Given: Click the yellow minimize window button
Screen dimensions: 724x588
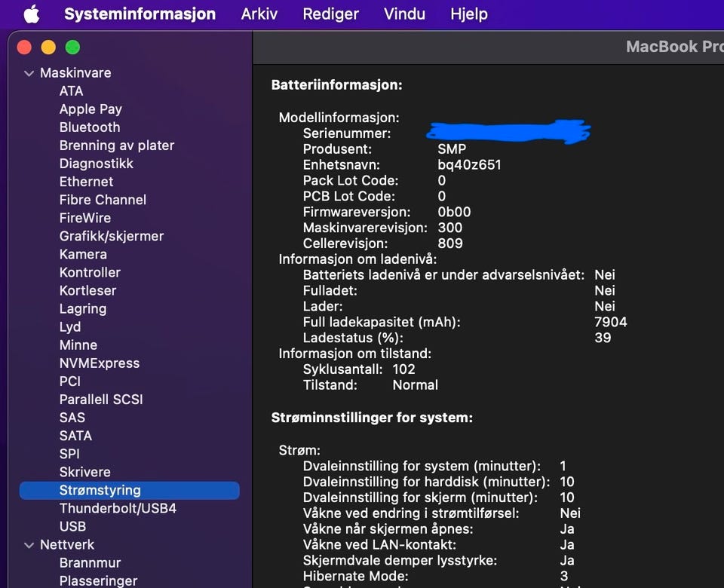Looking at the screenshot, I should (48, 47).
